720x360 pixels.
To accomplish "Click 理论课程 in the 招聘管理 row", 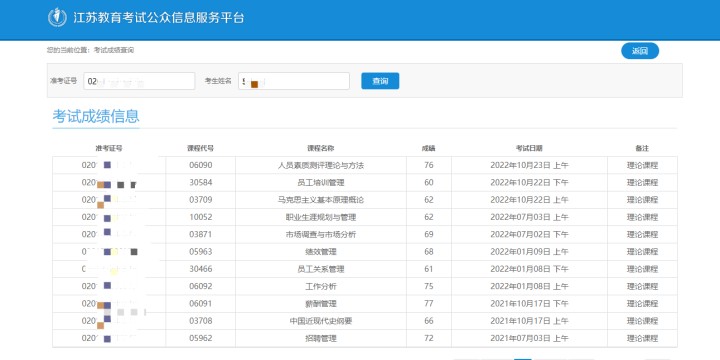I will 642,338.
